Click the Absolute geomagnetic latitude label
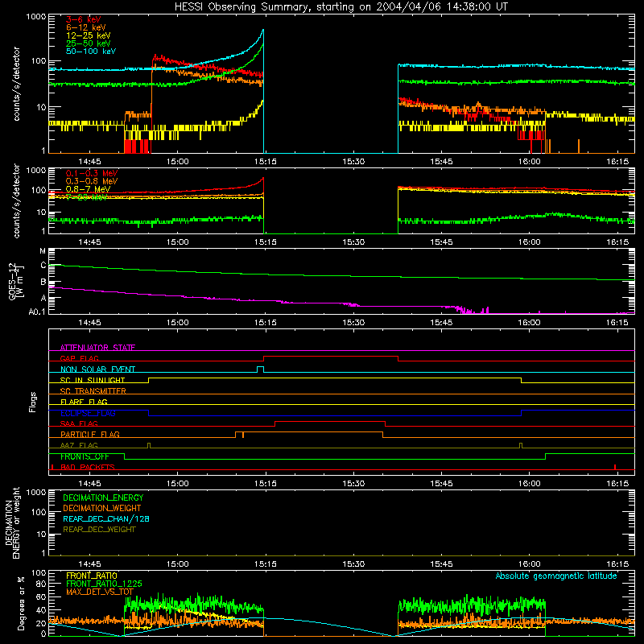Viewport: 644px width, 644px height. click(556, 576)
